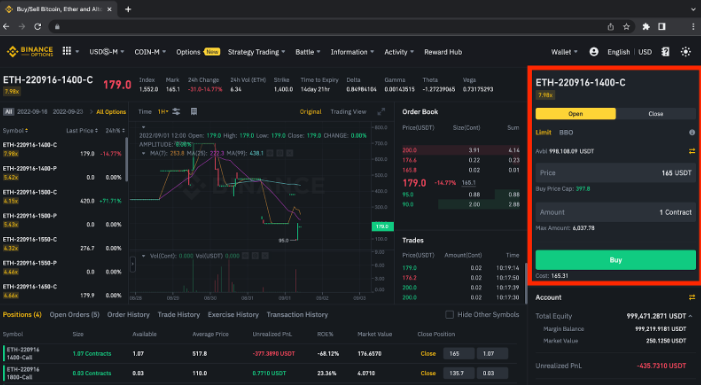701x385 pixels.
Task: Click the green Buy button
Action: coord(616,260)
